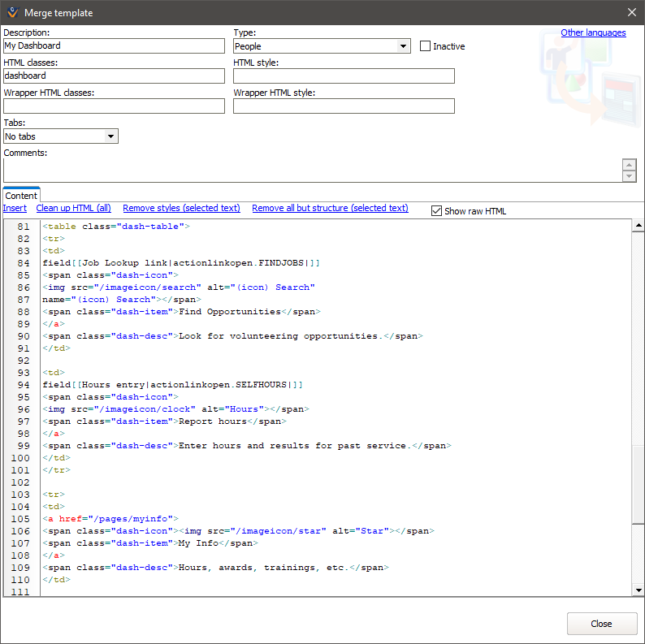
Task: Uncheck Show raw HTML option
Action: coord(436,211)
